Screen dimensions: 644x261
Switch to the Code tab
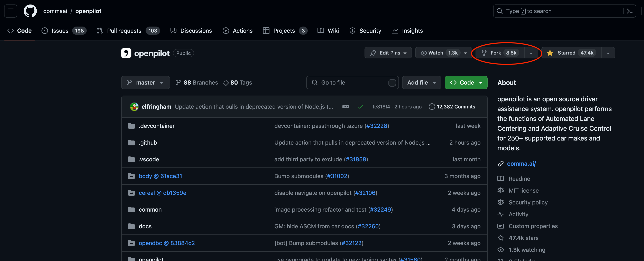(19, 31)
